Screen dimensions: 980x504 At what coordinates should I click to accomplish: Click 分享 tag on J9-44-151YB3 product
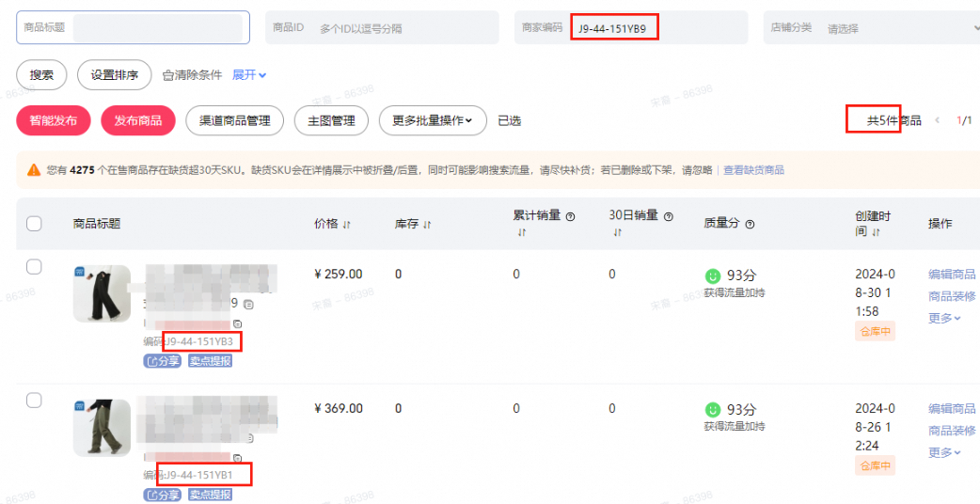coord(162,361)
